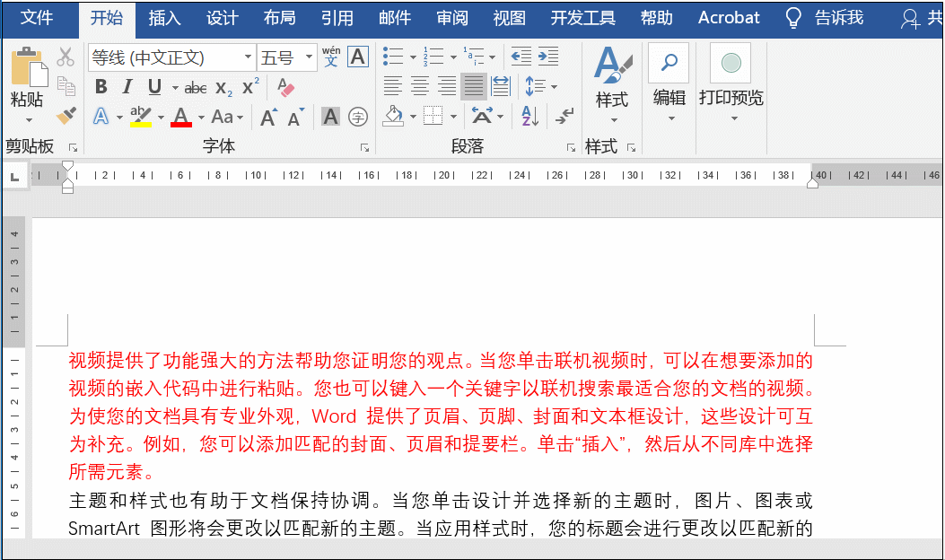Select the Format Painter tool

click(67, 115)
